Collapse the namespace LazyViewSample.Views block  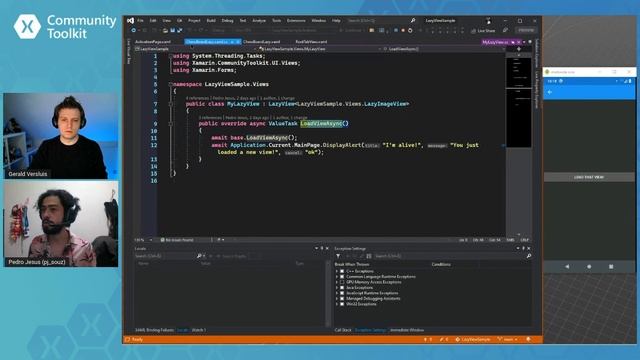coord(171,84)
